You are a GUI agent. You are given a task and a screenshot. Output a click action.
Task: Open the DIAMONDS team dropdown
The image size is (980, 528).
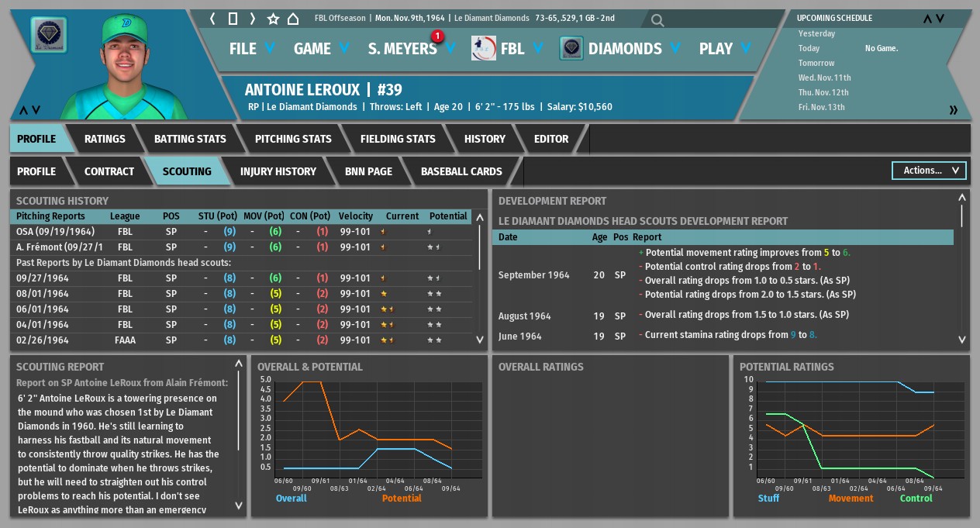pos(632,49)
